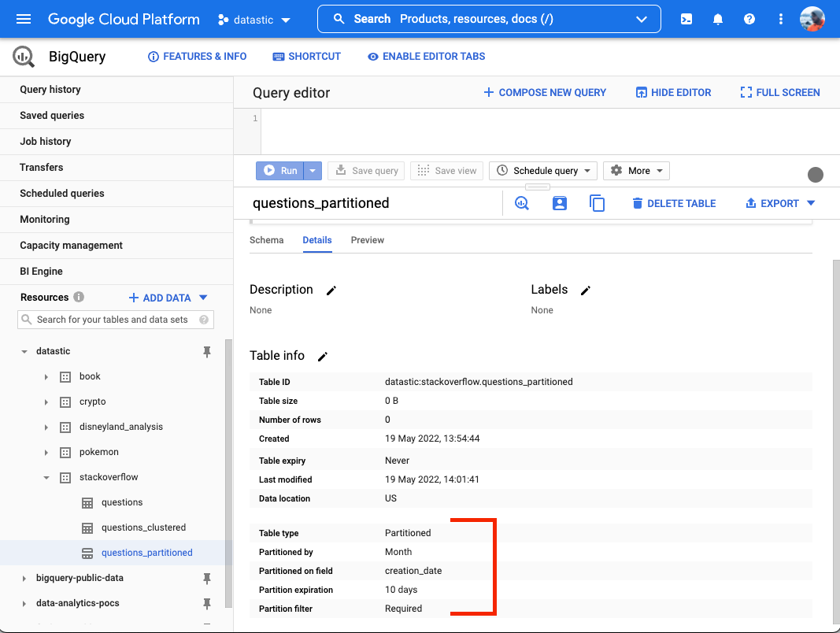This screenshot has height=633, width=840.
Task: Toggle pin on bigquery-public-data project
Action: point(207,579)
